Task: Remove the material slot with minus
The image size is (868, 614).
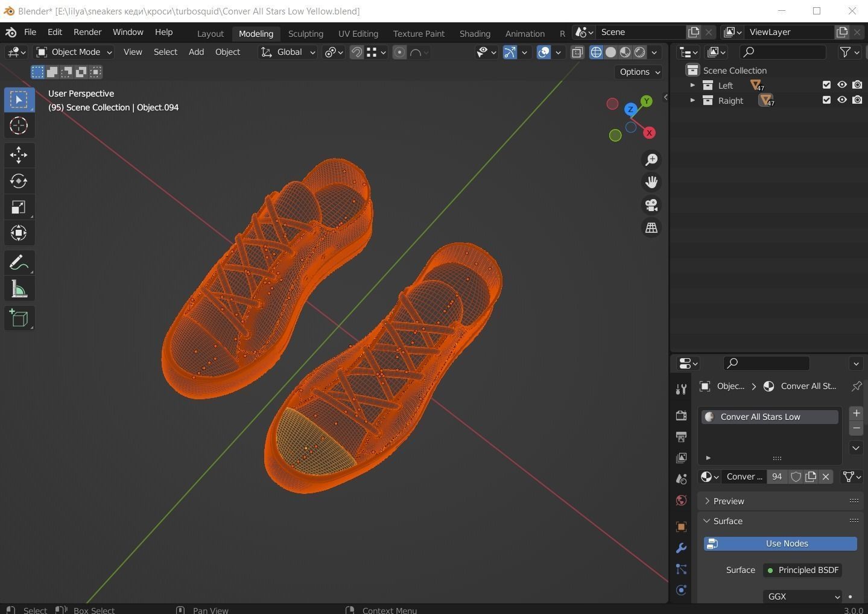Action: click(x=856, y=428)
